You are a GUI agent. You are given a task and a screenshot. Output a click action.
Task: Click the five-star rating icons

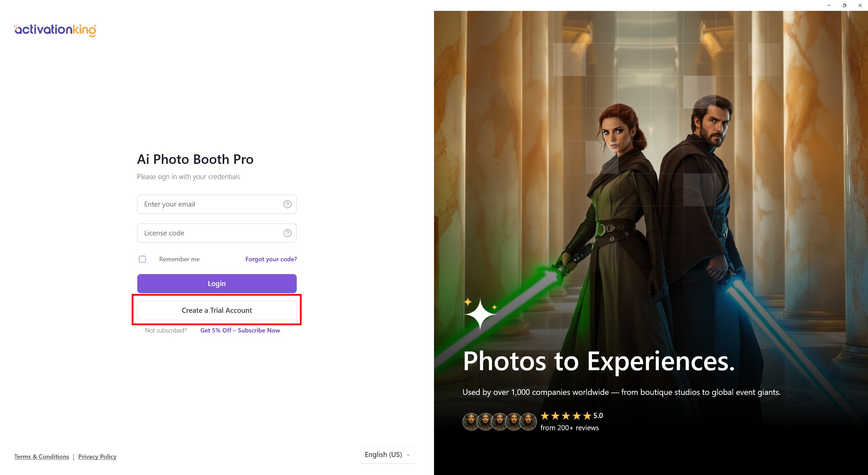[566, 416]
